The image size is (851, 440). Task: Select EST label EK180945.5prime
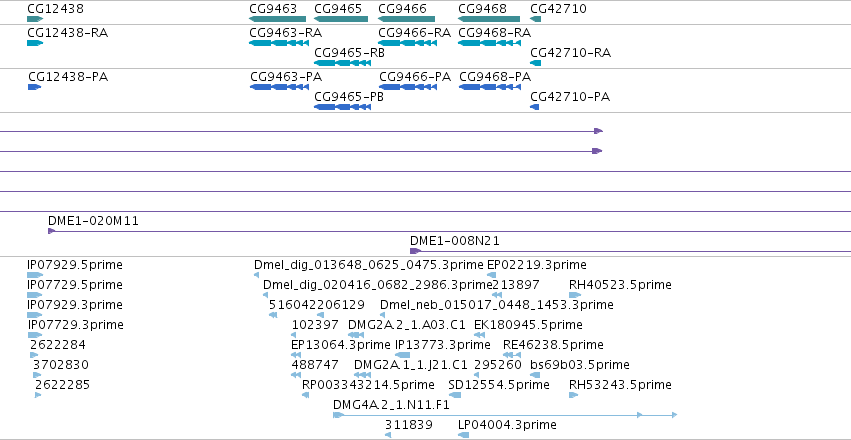tap(529, 325)
